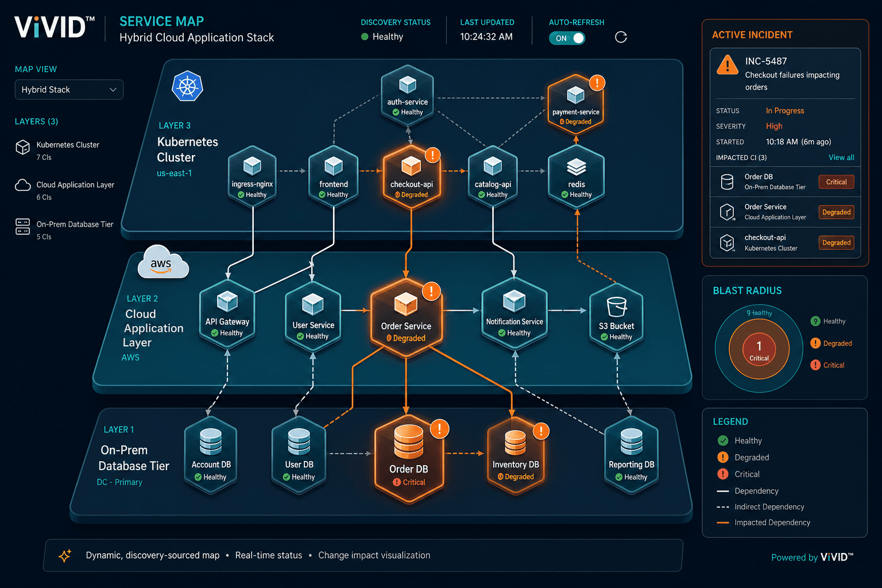Click the refresh icon beside auto-refresh
Viewport: 882px width, 588px height.
(x=621, y=37)
